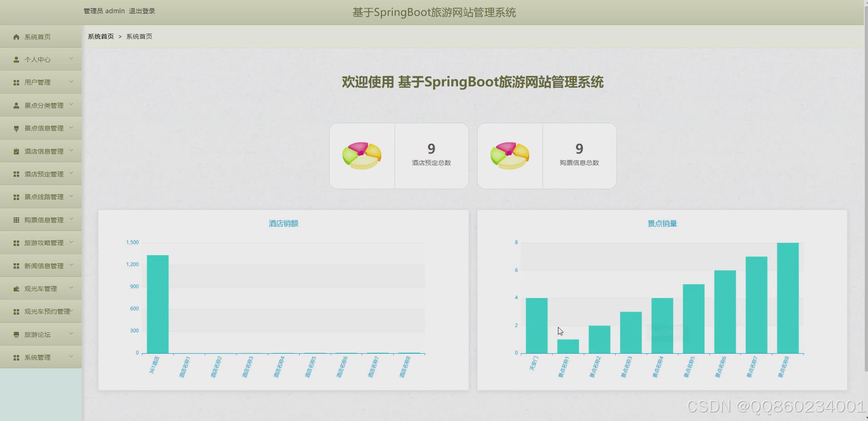Click the person icon next to 景点分类管理
868x421 pixels.
point(16,105)
